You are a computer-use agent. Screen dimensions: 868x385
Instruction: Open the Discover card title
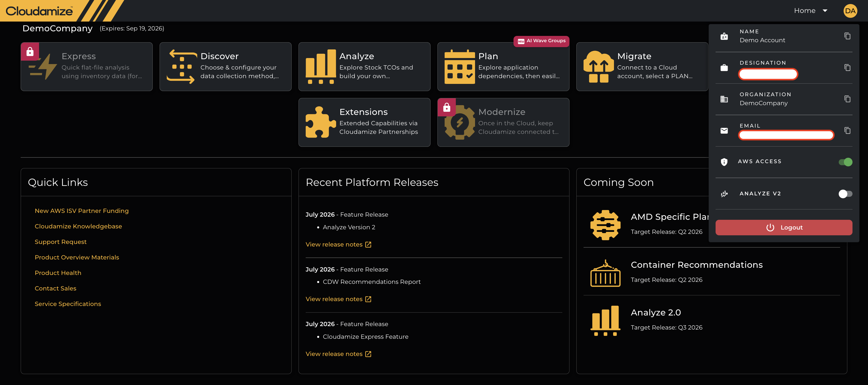pos(219,56)
